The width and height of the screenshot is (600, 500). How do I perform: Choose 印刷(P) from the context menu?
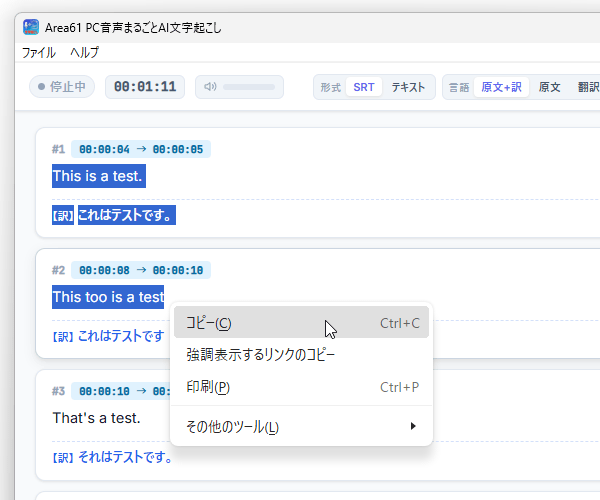coord(301,387)
